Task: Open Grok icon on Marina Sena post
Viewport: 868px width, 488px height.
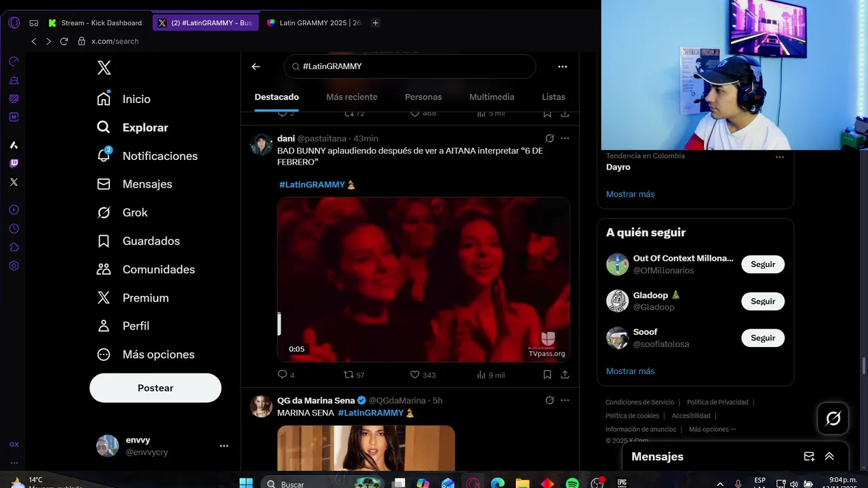Action: point(550,401)
